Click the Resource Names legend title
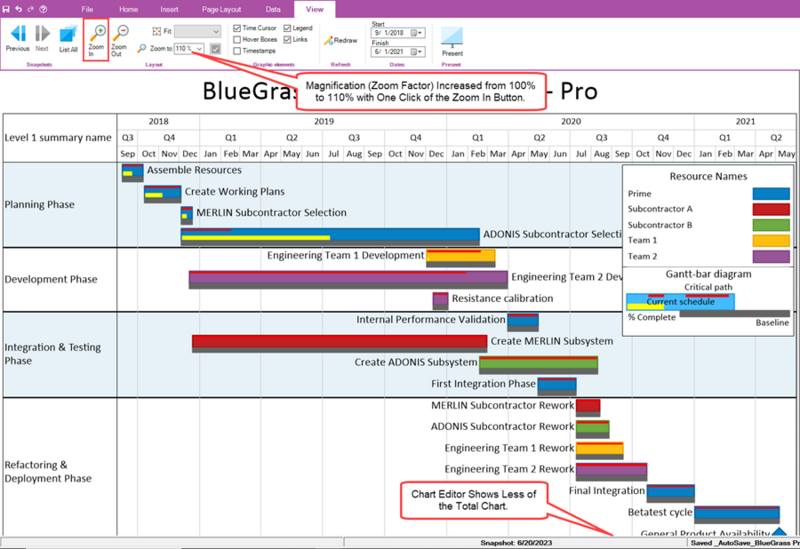The height and width of the screenshot is (549, 800). [x=708, y=176]
